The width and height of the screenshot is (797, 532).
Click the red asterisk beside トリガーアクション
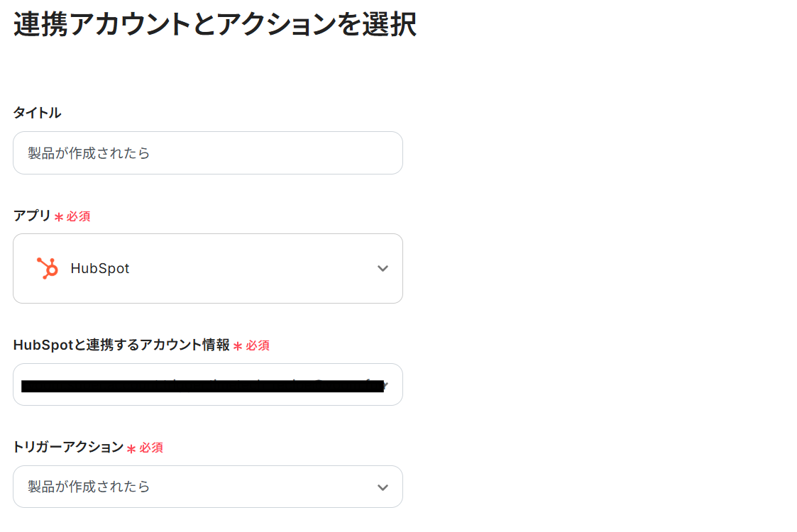131,448
